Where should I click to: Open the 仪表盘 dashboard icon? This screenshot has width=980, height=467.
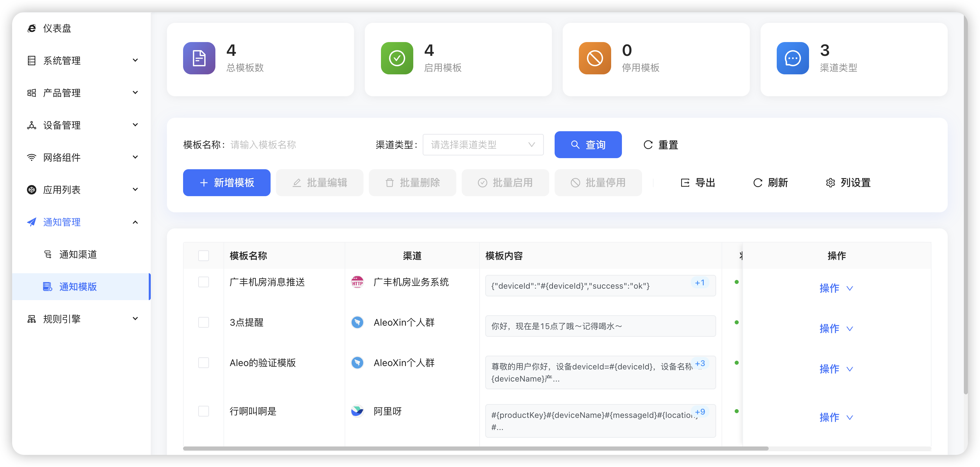(x=32, y=28)
